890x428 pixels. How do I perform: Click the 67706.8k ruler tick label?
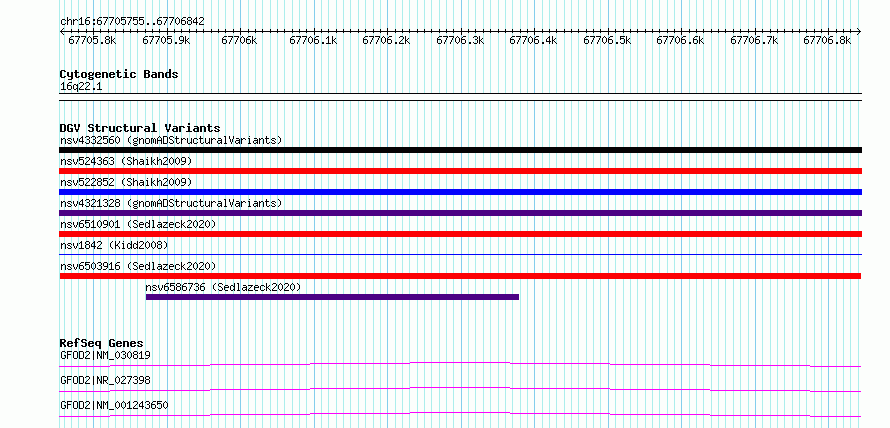tap(827, 40)
